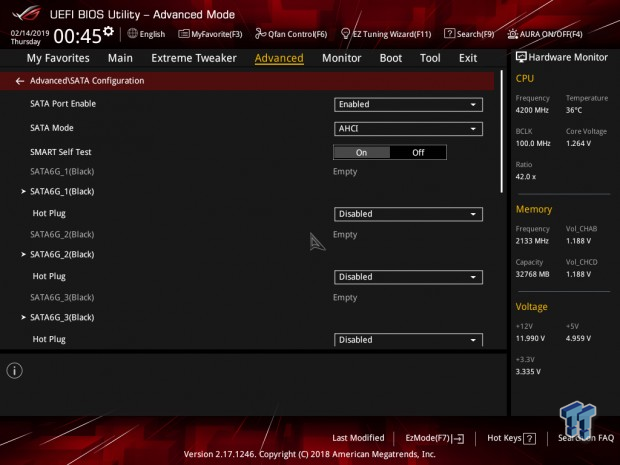Viewport: 620px width, 465px height.
Task: Open the Monitor tab
Action: pos(342,58)
